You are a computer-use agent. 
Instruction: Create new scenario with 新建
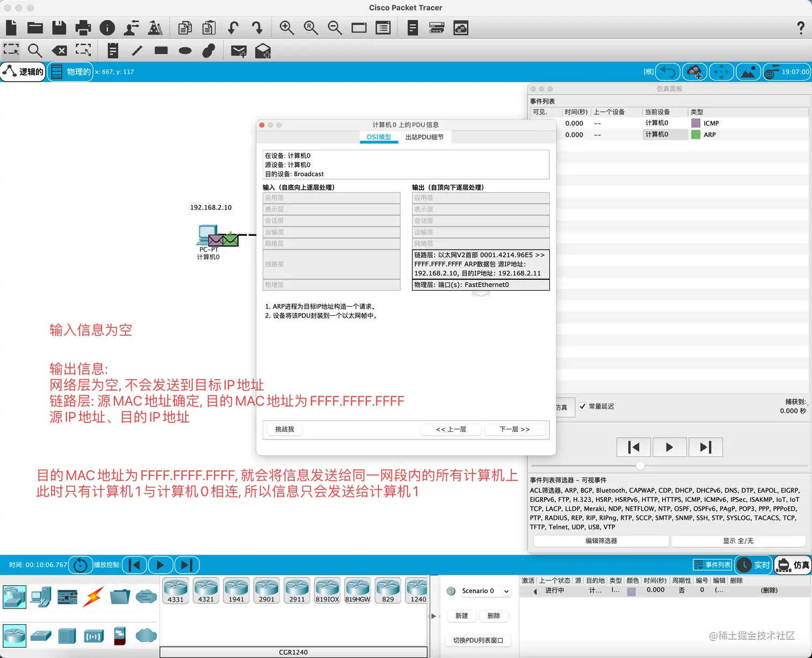(x=462, y=616)
